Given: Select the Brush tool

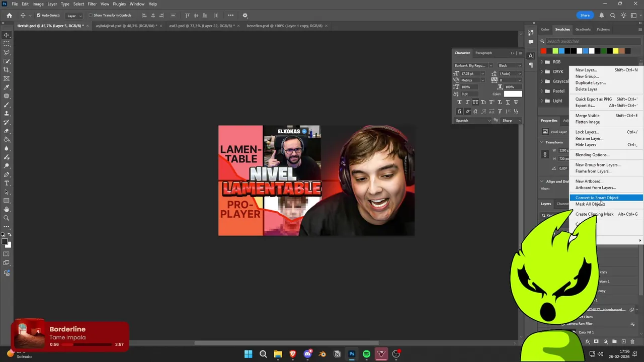Looking at the screenshot, I should coord(7,105).
